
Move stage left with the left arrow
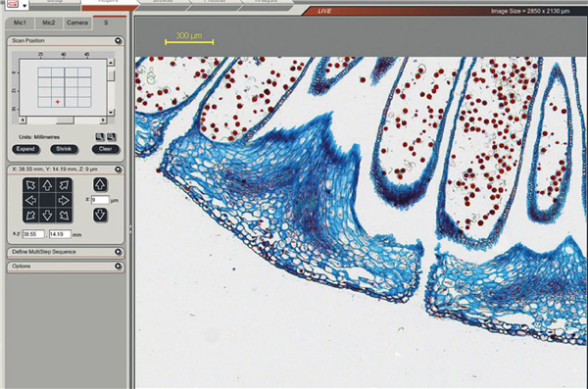tap(31, 200)
